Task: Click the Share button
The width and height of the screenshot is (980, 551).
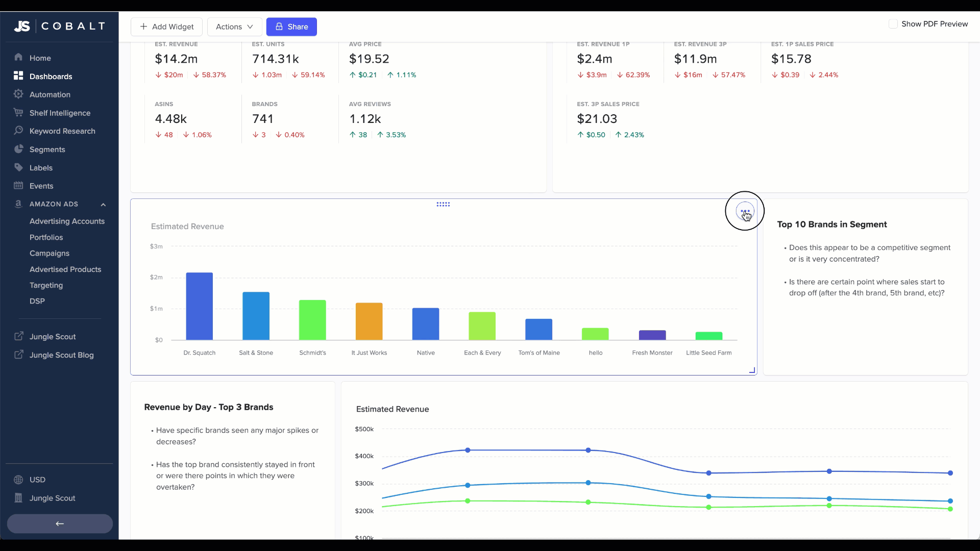Action: pyautogui.click(x=291, y=27)
